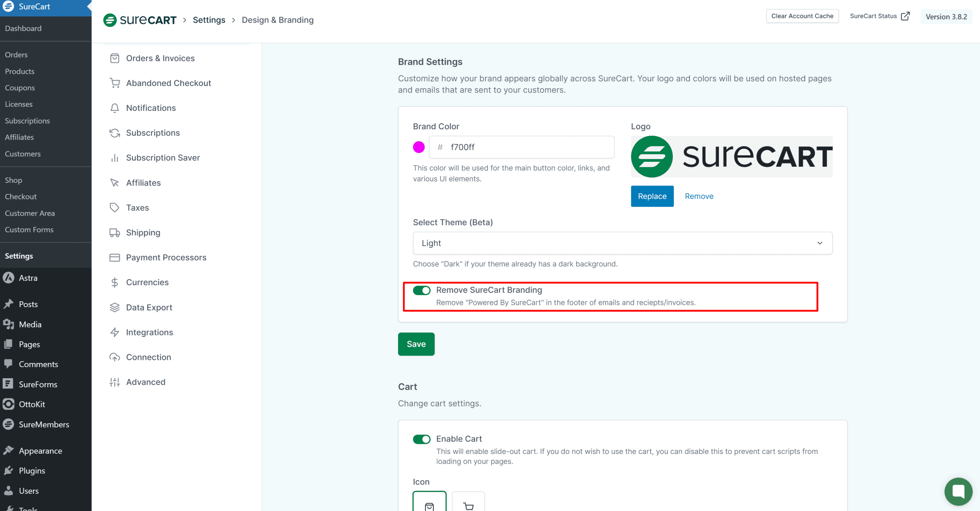980x511 pixels.
Task: Click the Shipping truck icon
Action: click(114, 233)
